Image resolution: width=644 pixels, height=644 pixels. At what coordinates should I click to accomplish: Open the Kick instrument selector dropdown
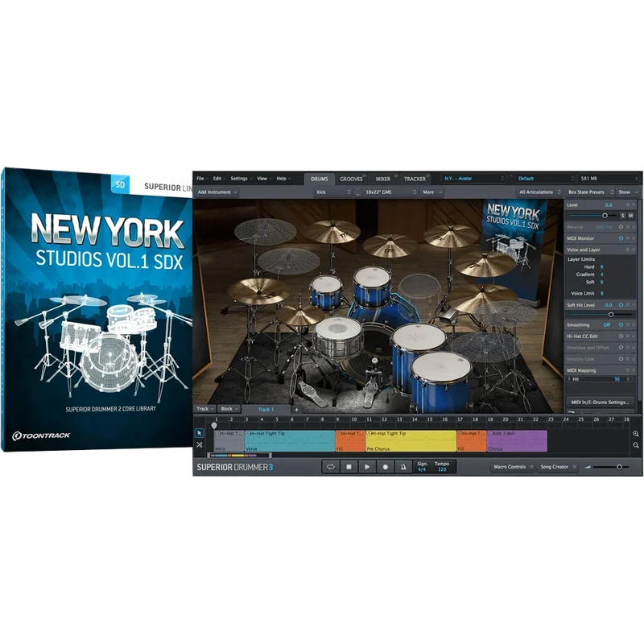333,192
